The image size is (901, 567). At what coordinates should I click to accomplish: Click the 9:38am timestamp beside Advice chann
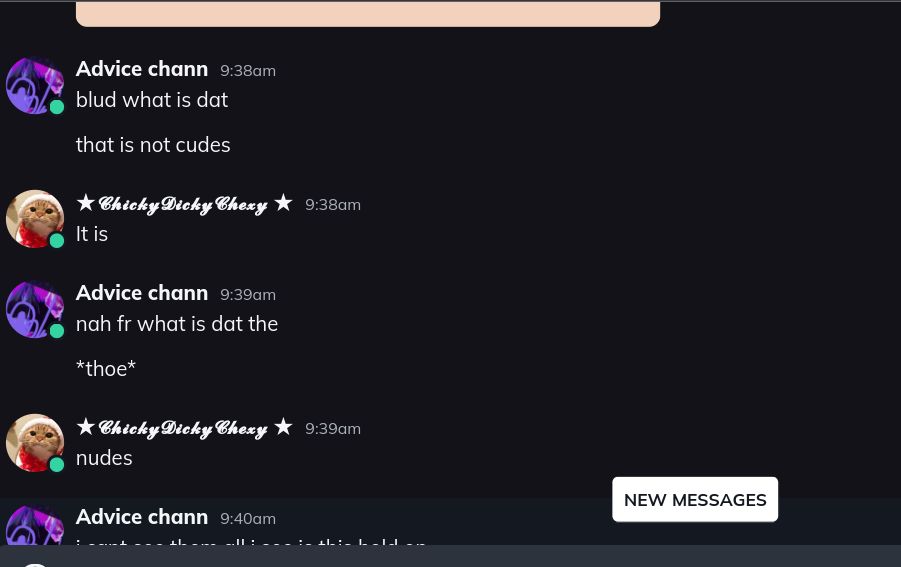[247, 70]
